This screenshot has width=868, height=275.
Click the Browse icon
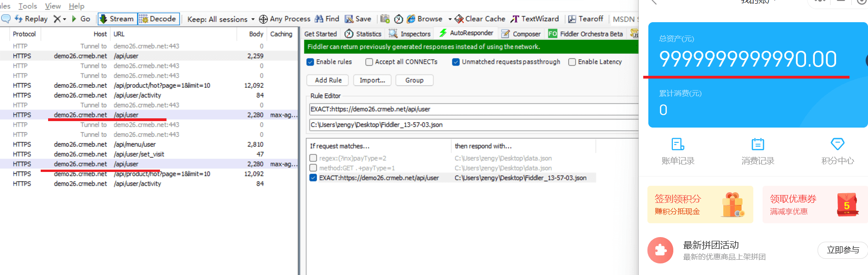tap(411, 19)
